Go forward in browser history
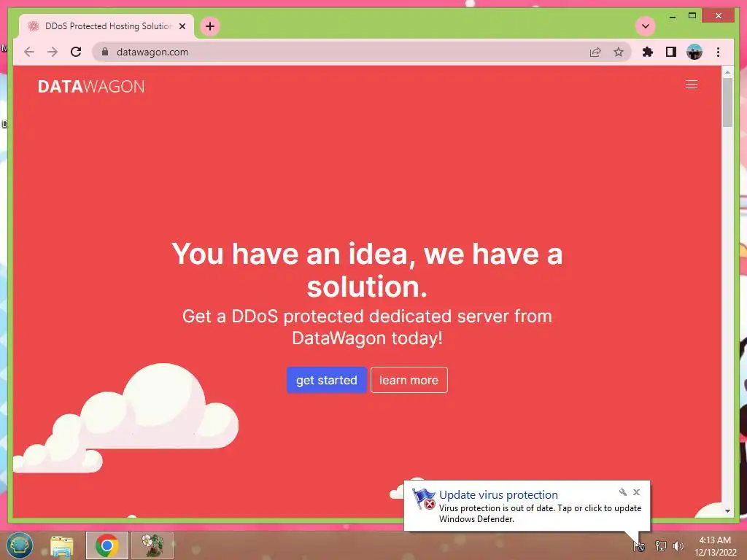 [x=53, y=52]
